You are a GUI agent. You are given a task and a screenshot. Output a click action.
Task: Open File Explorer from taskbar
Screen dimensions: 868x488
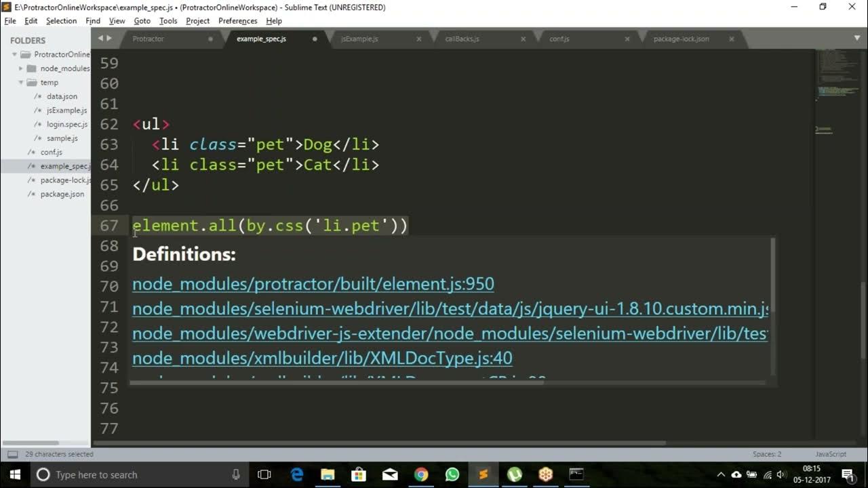tap(328, 474)
